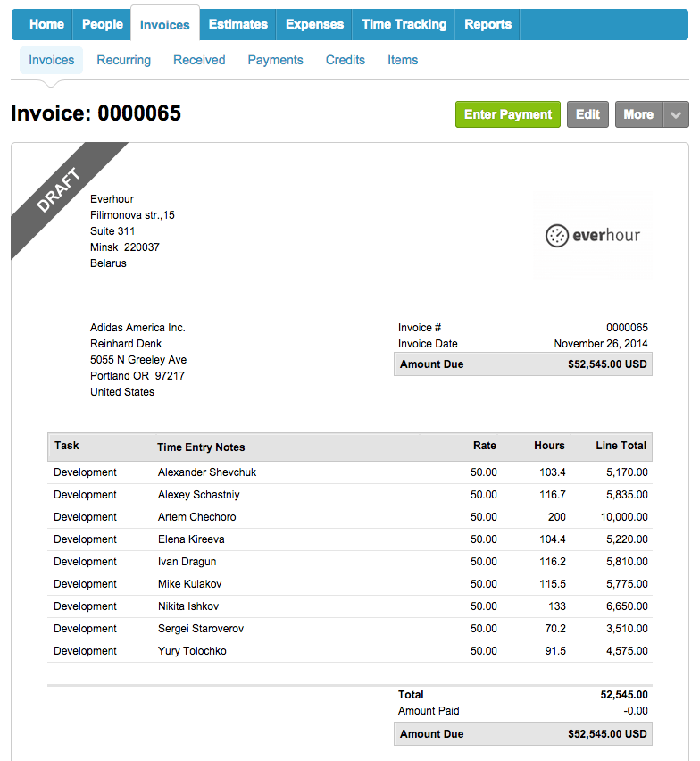Click the 10,000.00 line total
The height and width of the screenshot is (761, 700).
pos(624,517)
